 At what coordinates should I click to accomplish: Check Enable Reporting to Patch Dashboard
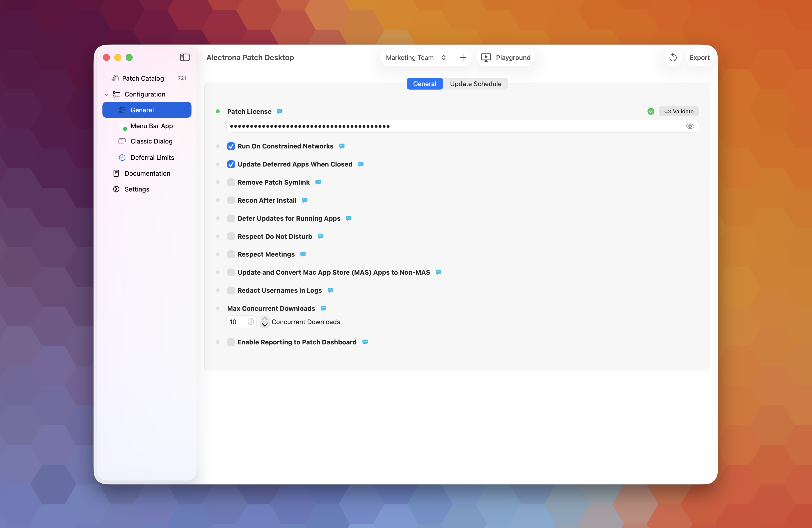click(x=231, y=342)
